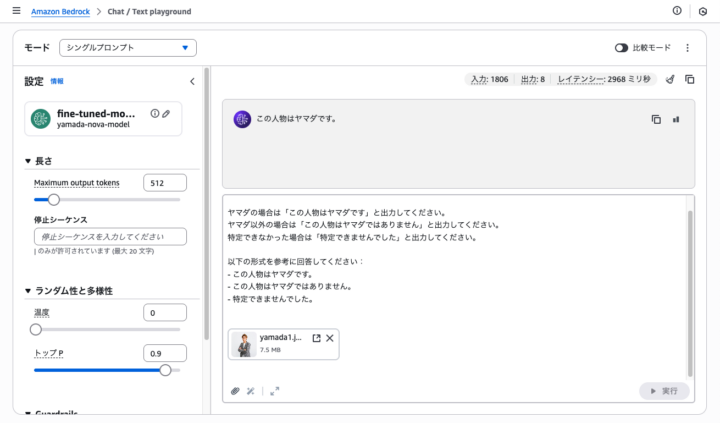Open the three-dot more options menu
This screenshot has height=423, width=720.
coord(687,47)
